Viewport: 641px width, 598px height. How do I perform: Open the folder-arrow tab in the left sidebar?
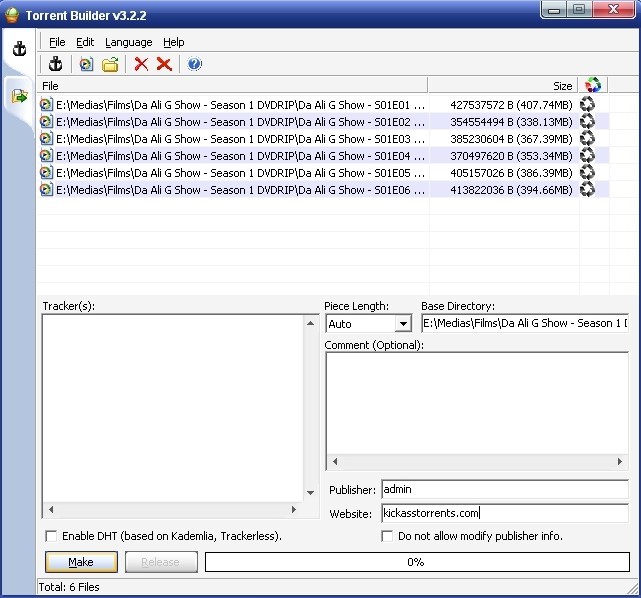19,96
